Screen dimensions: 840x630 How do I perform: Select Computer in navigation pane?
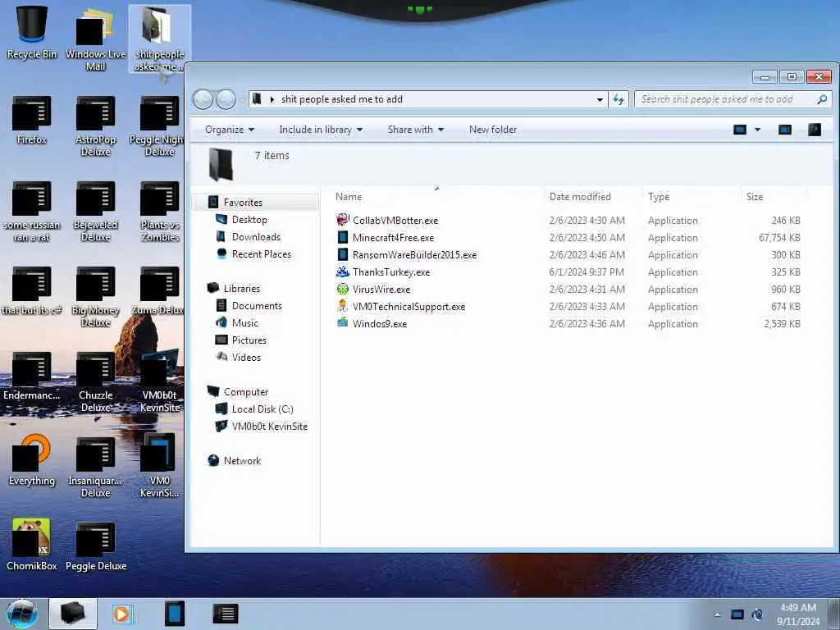pos(246,391)
